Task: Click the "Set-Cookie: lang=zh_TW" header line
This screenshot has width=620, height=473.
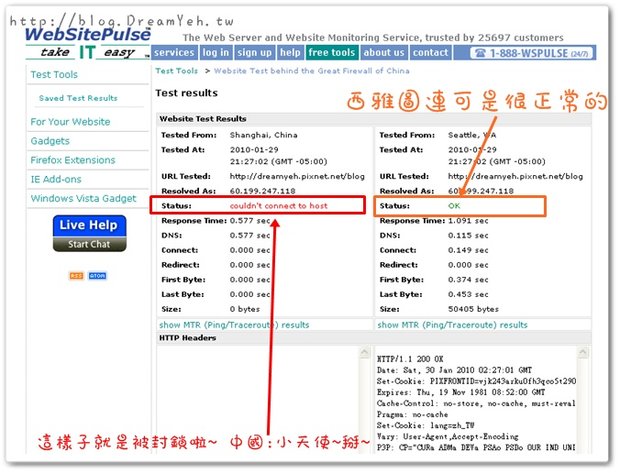Action: [x=425, y=426]
